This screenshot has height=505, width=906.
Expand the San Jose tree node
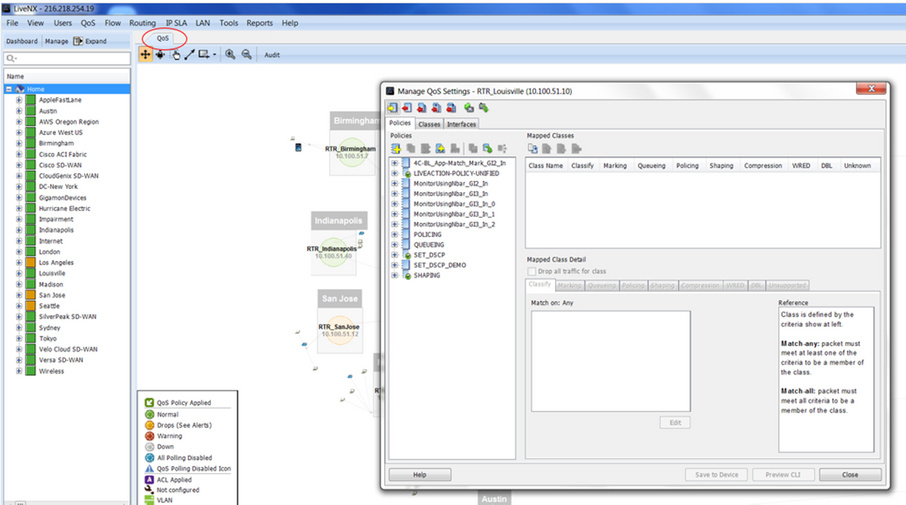pos(19,295)
